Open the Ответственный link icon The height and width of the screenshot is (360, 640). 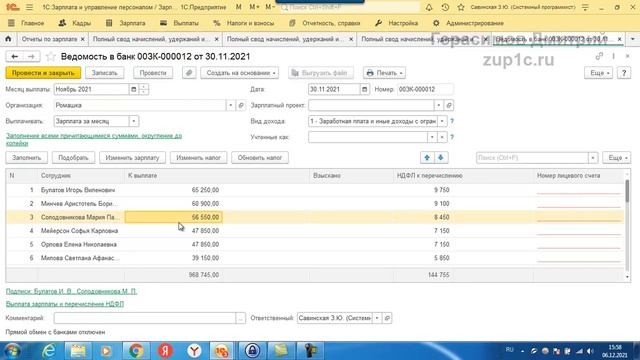click(387, 318)
